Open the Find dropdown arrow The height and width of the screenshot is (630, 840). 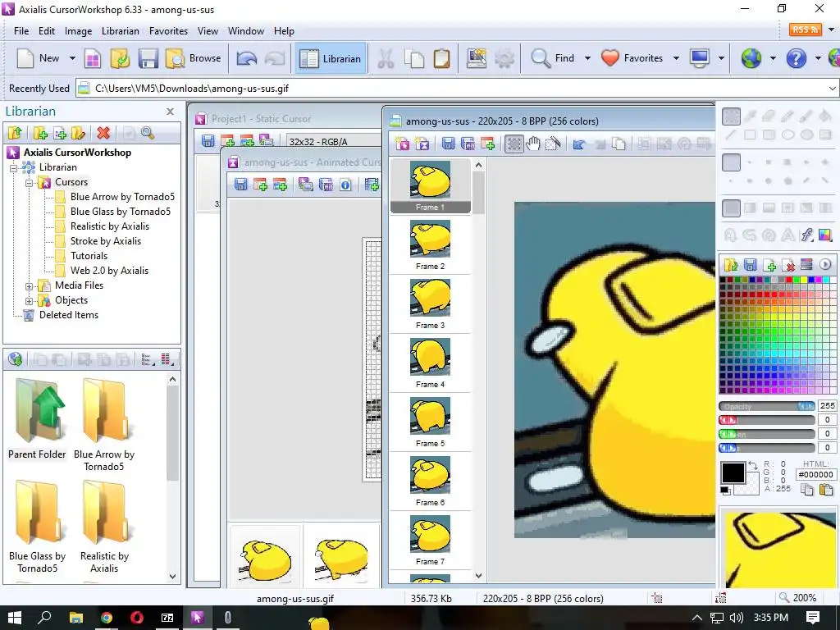(x=587, y=58)
